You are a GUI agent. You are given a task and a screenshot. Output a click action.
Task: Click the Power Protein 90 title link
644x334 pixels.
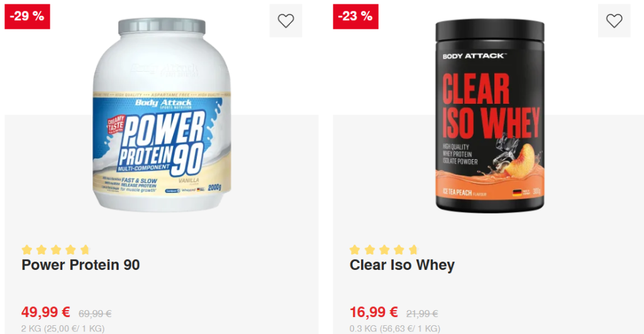pyautogui.click(x=80, y=265)
